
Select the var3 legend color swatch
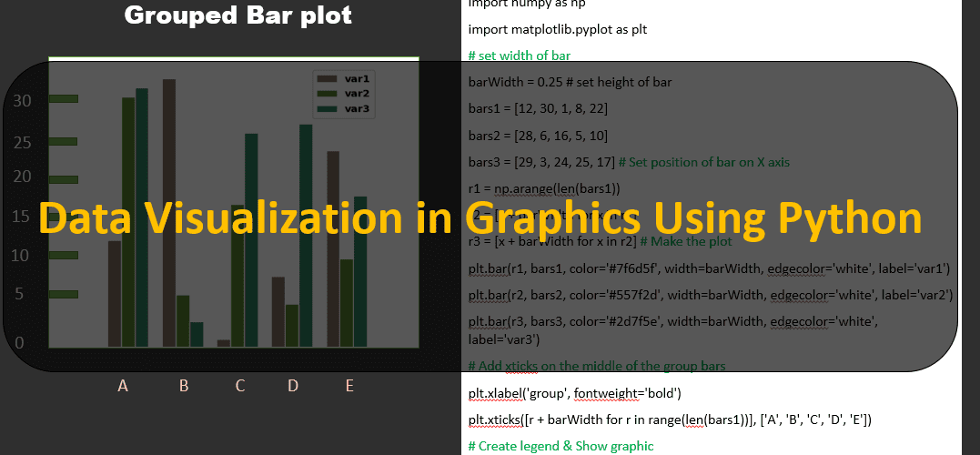click(x=327, y=109)
